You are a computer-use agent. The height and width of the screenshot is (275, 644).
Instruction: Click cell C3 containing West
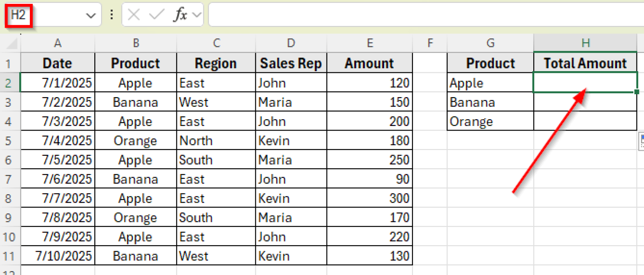(216, 102)
